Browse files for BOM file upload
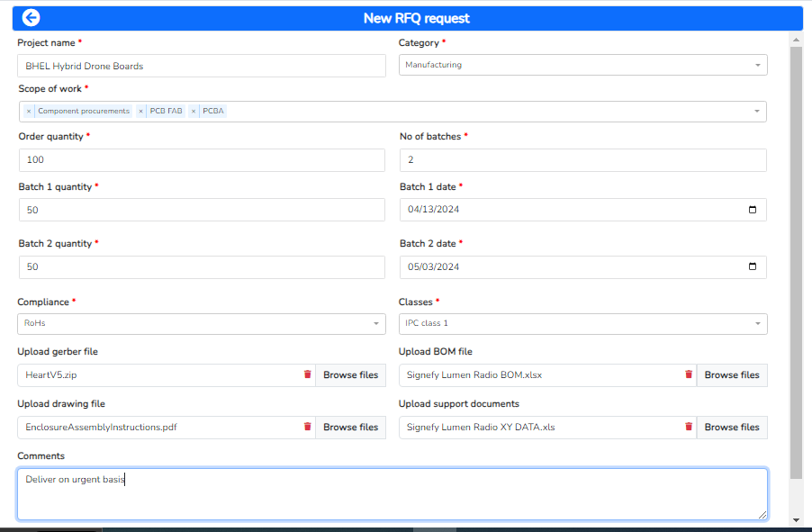The height and width of the screenshot is (532, 812). click(x=732, y=375)
